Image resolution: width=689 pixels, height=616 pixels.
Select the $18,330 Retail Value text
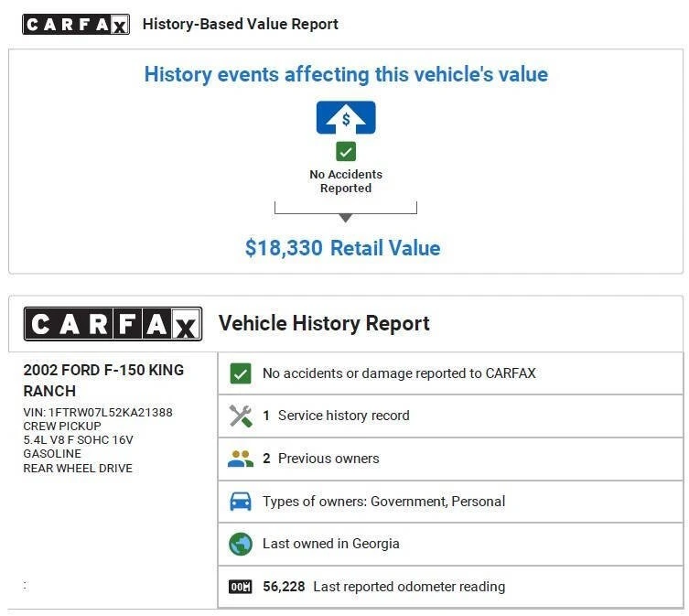tap(343, 247)
